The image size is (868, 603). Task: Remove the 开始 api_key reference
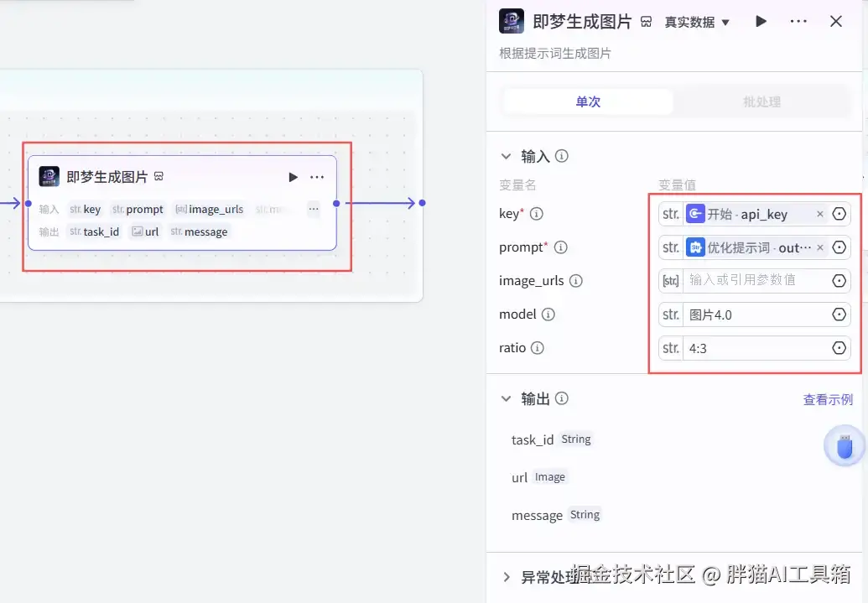(x=820, y=214)
